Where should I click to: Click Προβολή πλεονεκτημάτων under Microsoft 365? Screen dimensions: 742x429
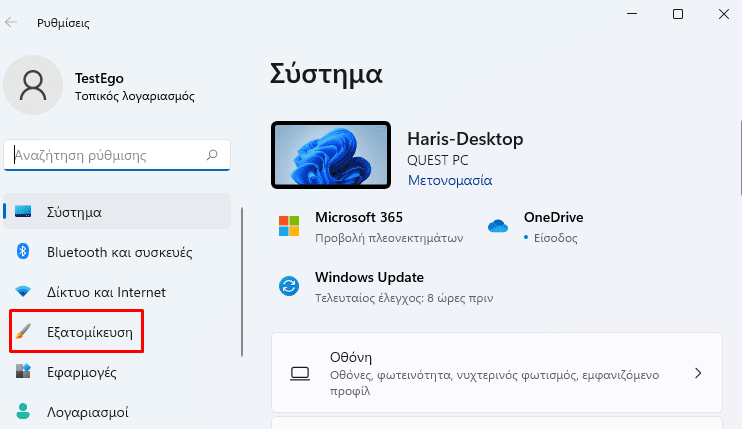point(389,238)
